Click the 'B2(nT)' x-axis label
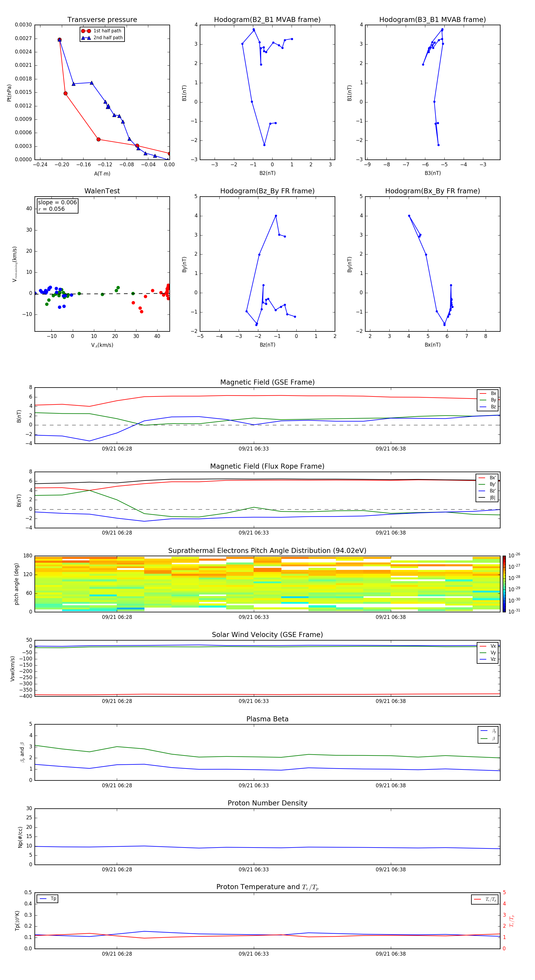Image resolution: width=535 pixels, height=980 pixels. (267, 173)
